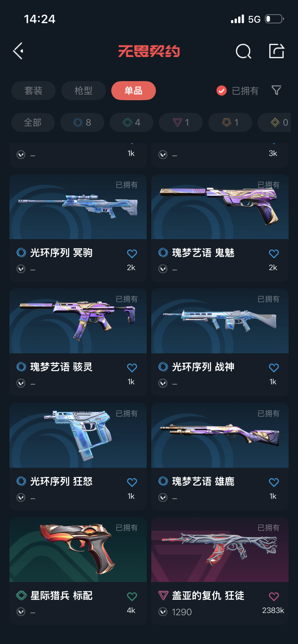The image size is (298, 644).
Task: Select the 单品 tab
Action: point(134,91)
